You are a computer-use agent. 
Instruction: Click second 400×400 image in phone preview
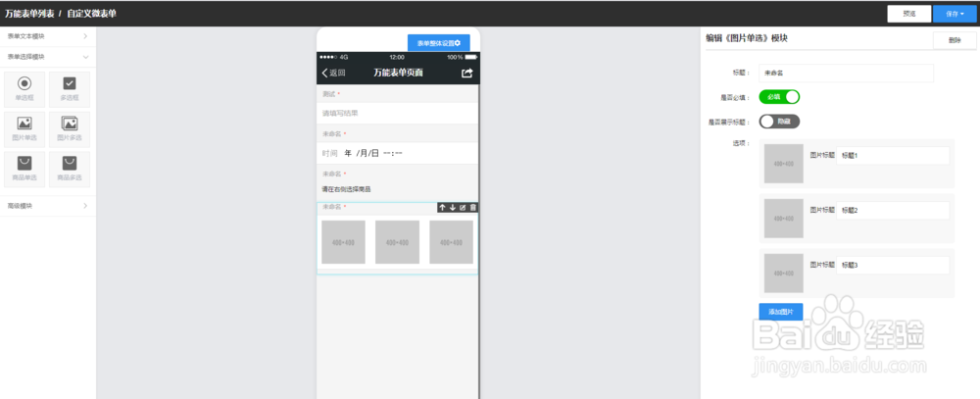click(397, 242)
